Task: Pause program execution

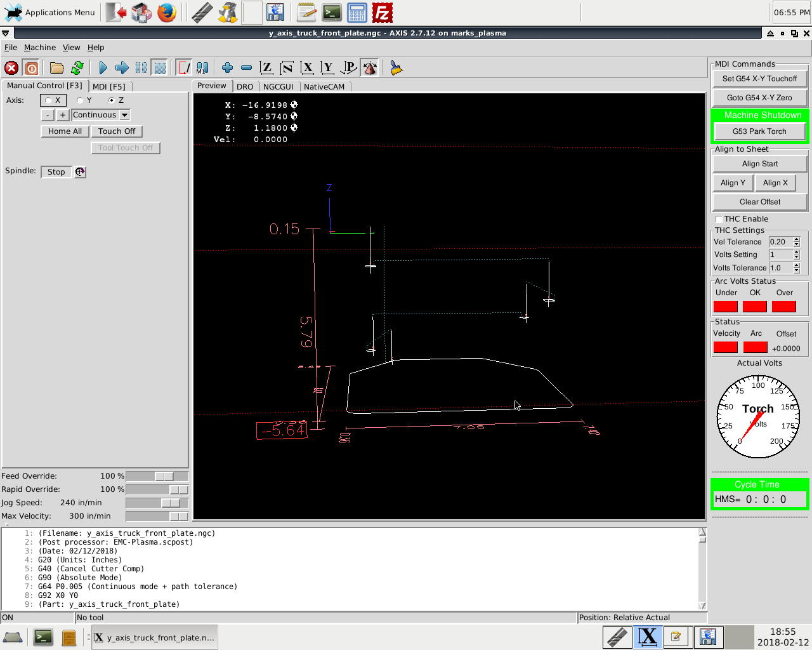Action: pos(141,68)
